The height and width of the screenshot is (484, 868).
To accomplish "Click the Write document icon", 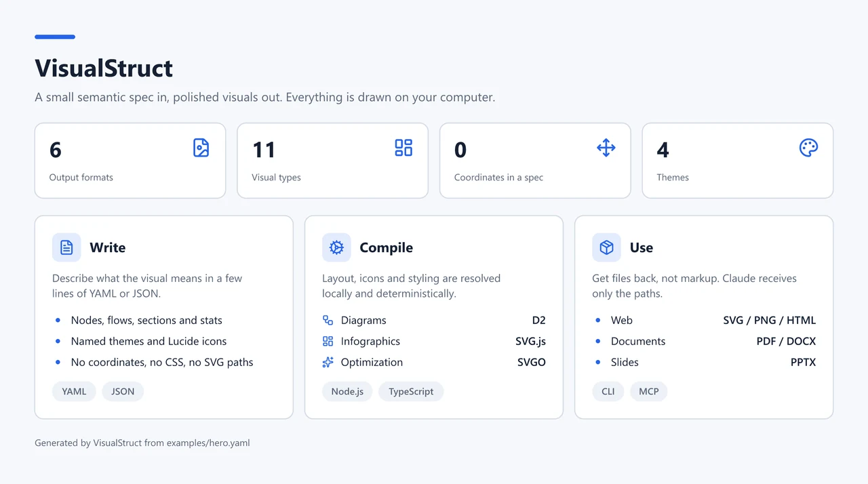I will pos(66,247).
